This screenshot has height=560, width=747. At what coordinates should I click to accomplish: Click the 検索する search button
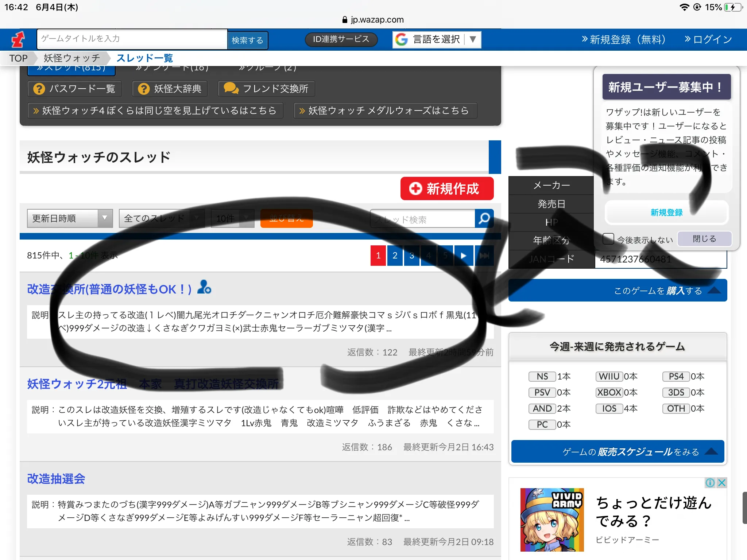pos(248,40)
